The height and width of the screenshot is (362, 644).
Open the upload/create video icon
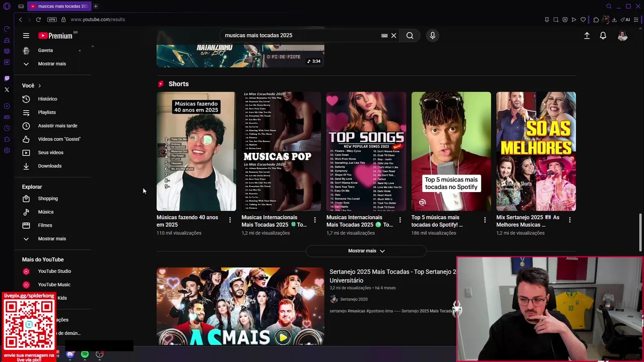[x=587, y=36]
